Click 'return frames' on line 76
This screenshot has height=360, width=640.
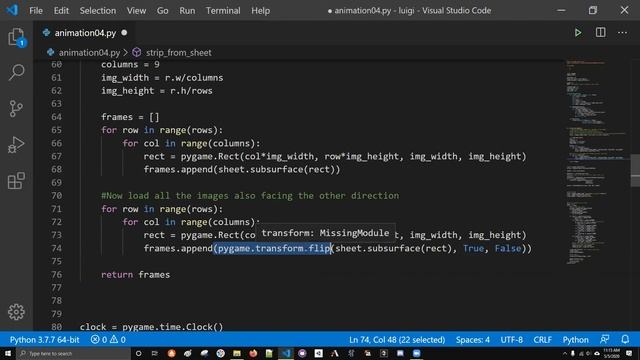[136, 275]
